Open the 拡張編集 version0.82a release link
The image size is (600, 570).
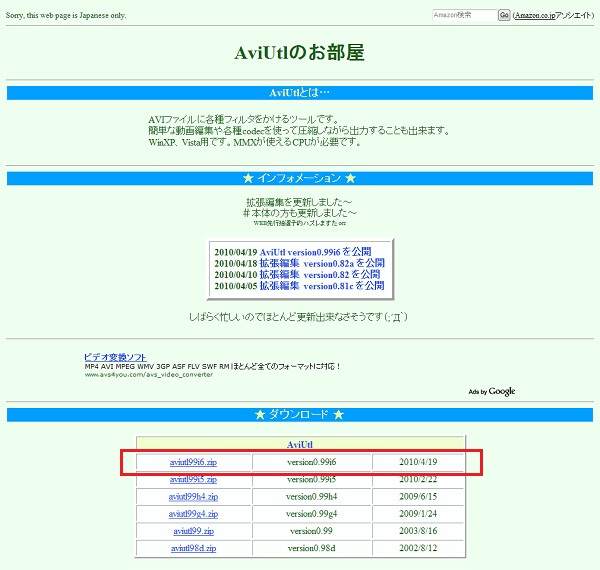322,263
